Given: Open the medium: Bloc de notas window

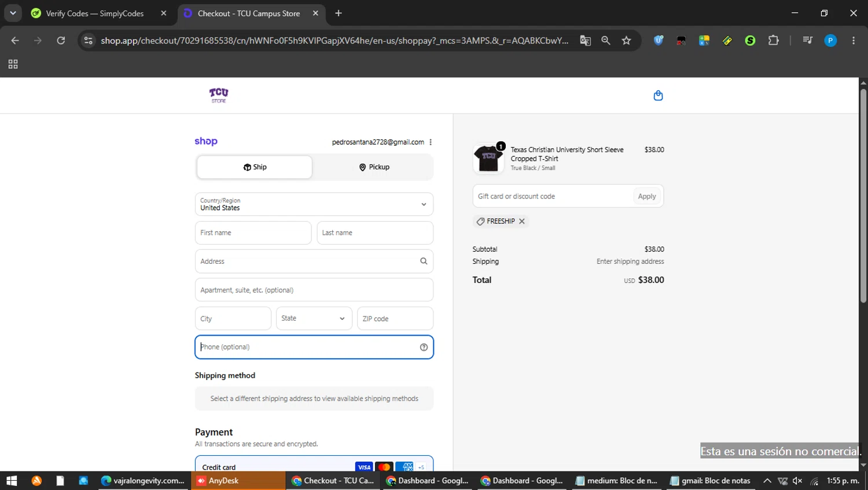Looking at the screenshot, I should click(617, 481).
